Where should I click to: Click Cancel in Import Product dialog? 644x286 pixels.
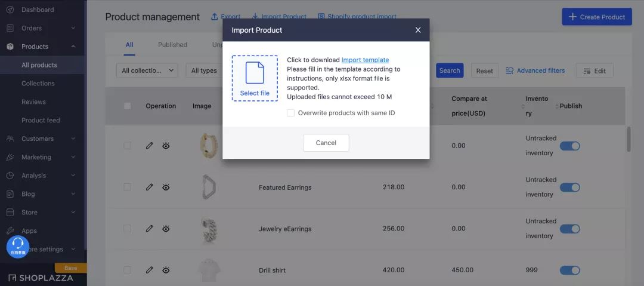click(x=326, y=143)
